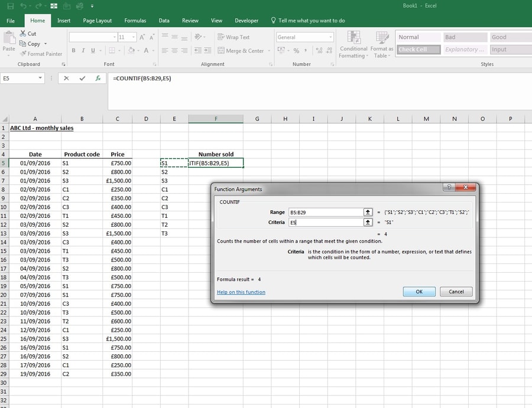Image resolution: width=532 pixels, height=408 pixels.
Task: Switch to the Insert tab
Action: (64, 21)
